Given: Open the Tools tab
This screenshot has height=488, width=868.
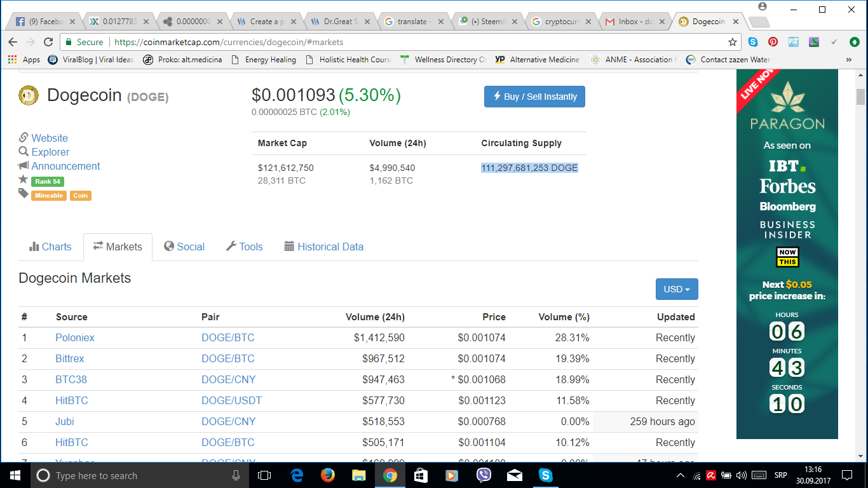Looking at the screenshot, I should 245,247.
